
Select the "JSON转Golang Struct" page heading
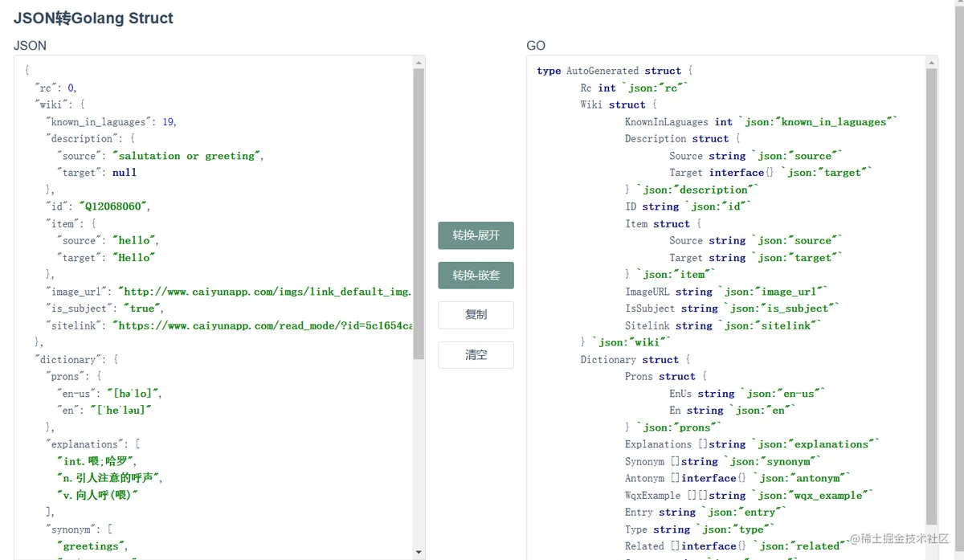pos(93,18)
